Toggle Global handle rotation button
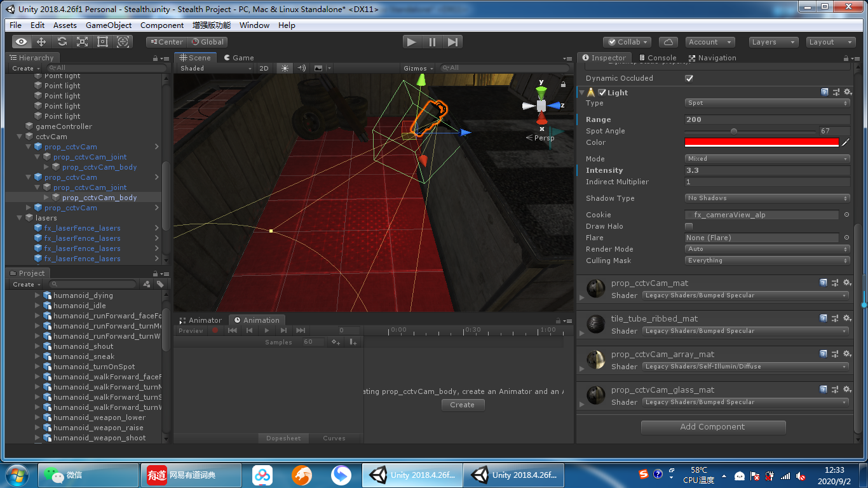The width and height of the screenshot is (868, 488). 207,42
